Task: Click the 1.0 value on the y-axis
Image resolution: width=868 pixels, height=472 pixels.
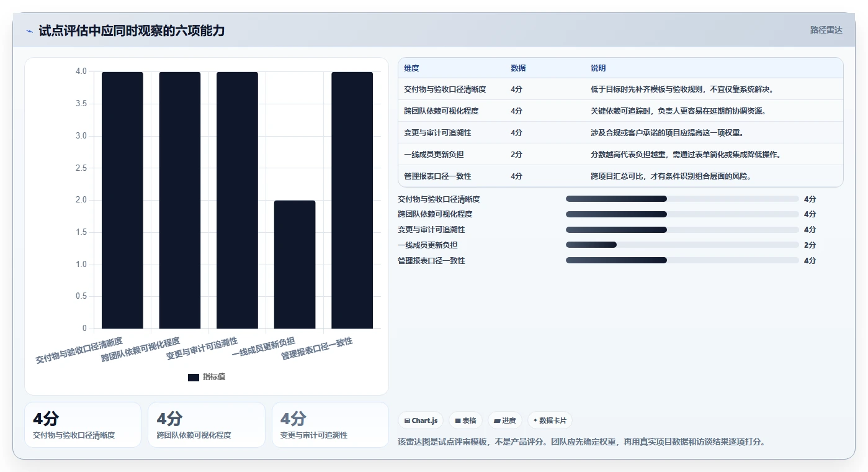Action: [x=81, y=265]
